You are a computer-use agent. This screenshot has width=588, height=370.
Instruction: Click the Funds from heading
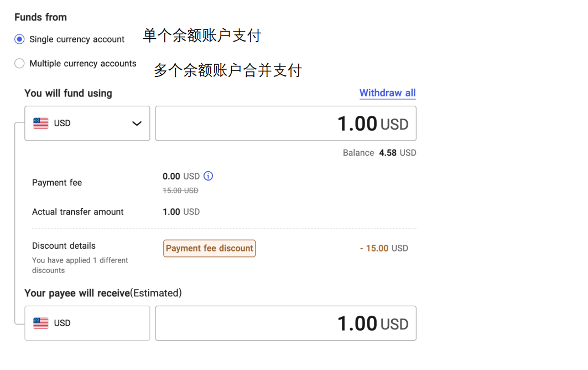[40, 17]
